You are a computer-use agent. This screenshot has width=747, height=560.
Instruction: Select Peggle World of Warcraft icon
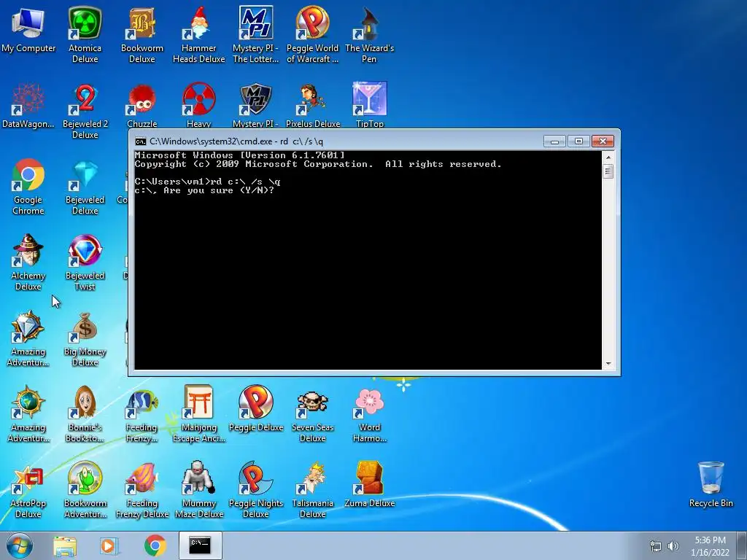312,34
